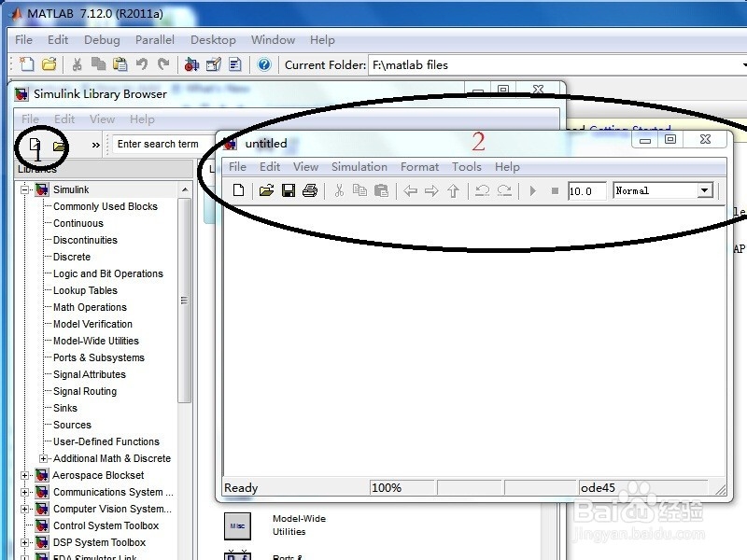The height and width of the screenshot is (560, 747).
Task: Print the untitled model
Action: point(310,191)
